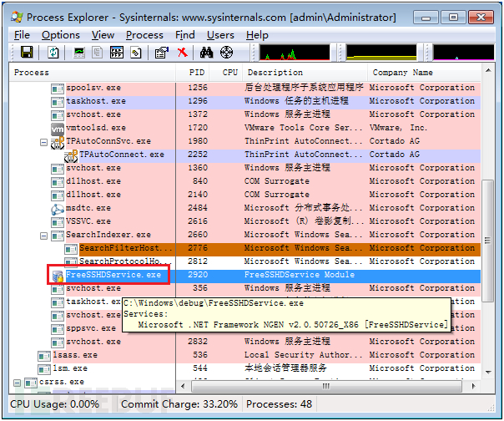Click 'FreeSSHDService Module' description cell

[x=300, y=276]
